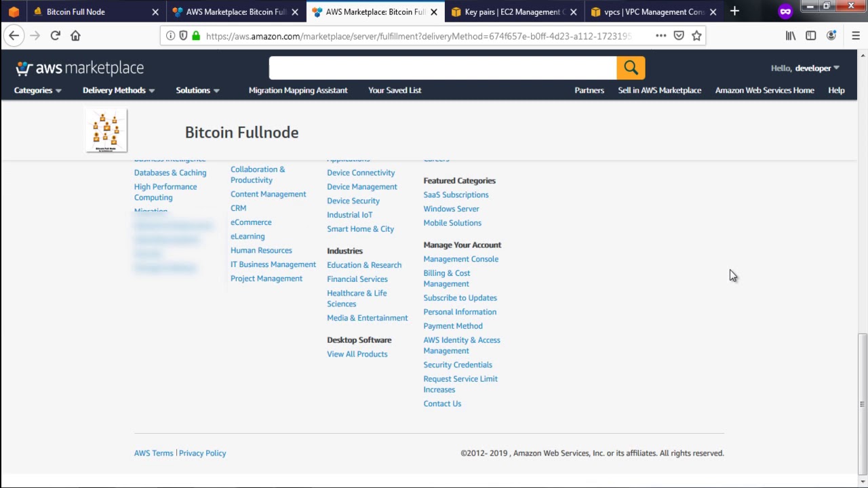The image size is (868, 488).
Task: Open the eCommerce category link
Action: 251,222
